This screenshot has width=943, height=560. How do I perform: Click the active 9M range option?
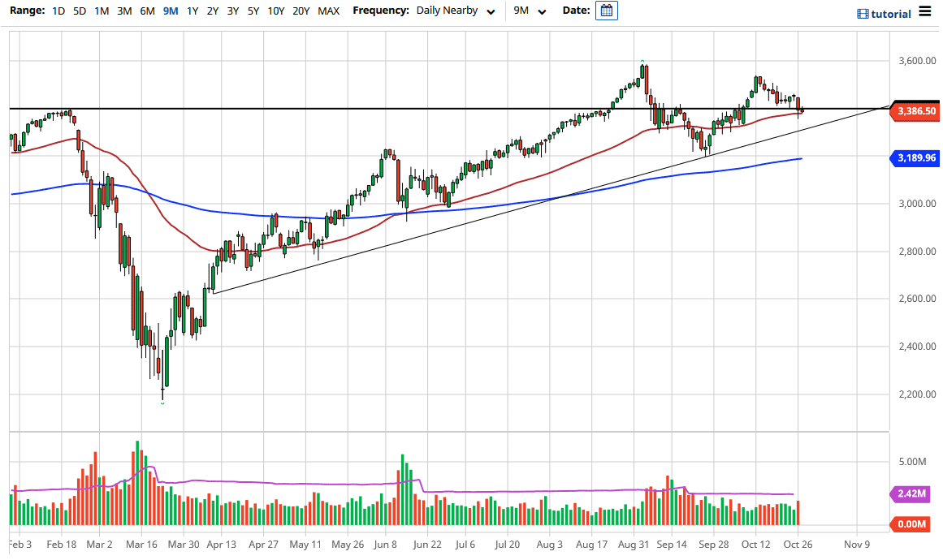pos(169,11)
